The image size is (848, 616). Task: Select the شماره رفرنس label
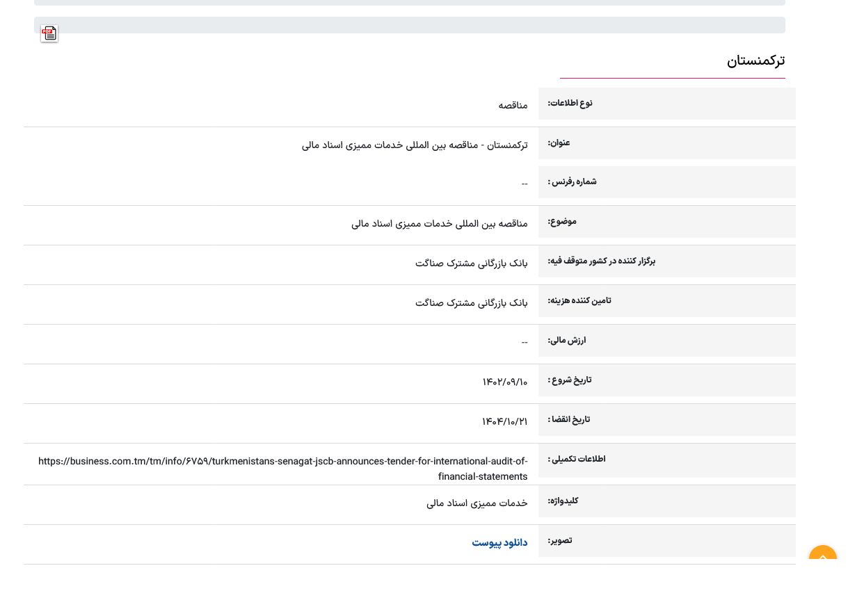pos(572,181)
